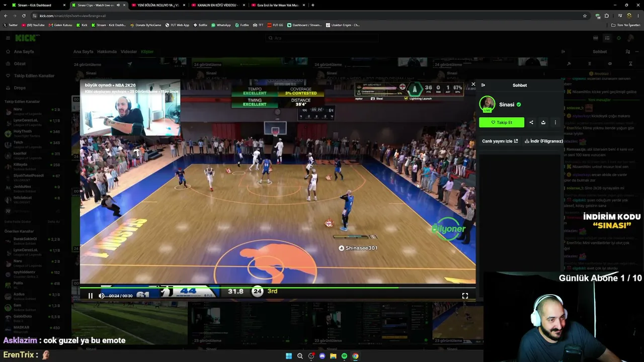Open the Windows Start menu

(289, 356)
